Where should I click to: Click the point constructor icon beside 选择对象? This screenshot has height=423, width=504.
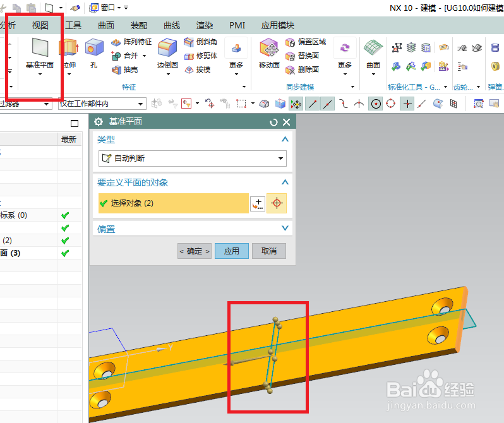tap(258, 203)
